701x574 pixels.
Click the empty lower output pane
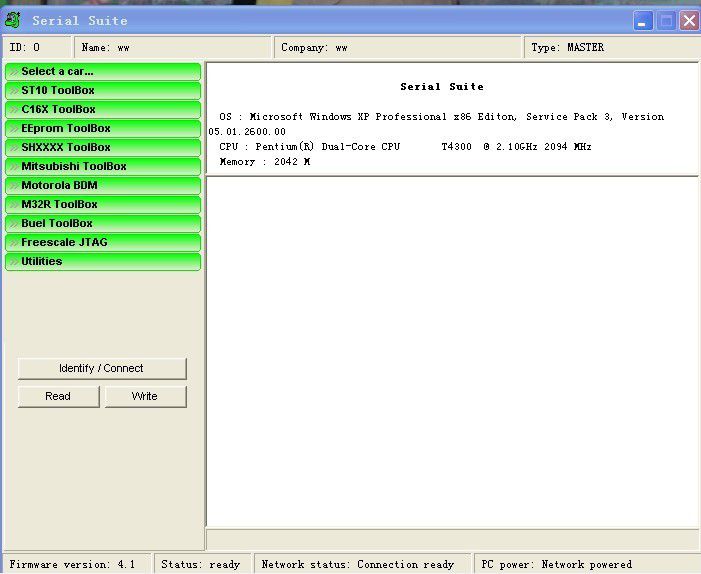tap(451, 350)
